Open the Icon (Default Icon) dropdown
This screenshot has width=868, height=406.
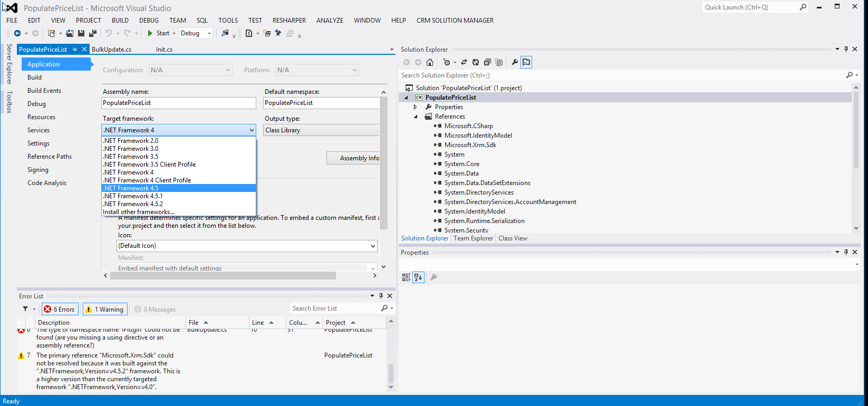(x=247, y=246)
